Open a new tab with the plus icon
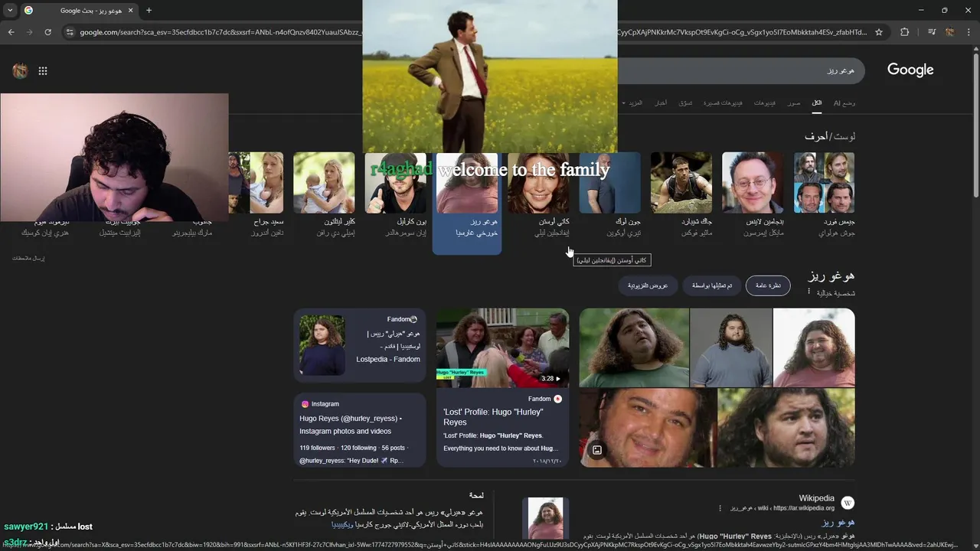Screen dimensions: 980x551 (x=149, y=11)
